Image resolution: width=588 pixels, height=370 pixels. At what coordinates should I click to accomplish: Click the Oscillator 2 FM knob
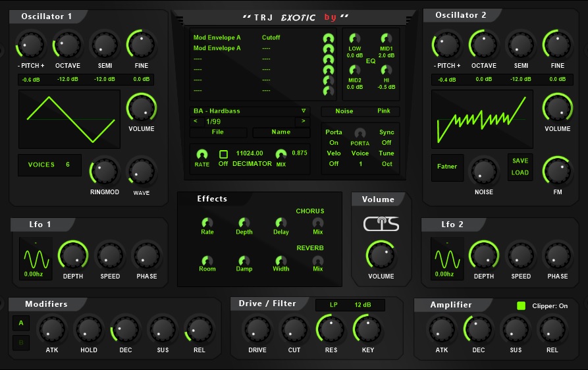(x=558, y=172)
